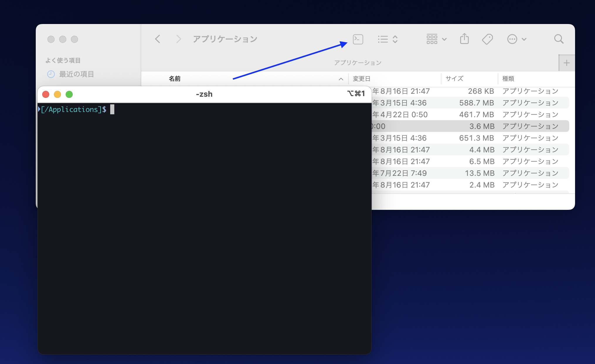Close the -zsh terminal window
595x364 pixels.
pos(46,94)
